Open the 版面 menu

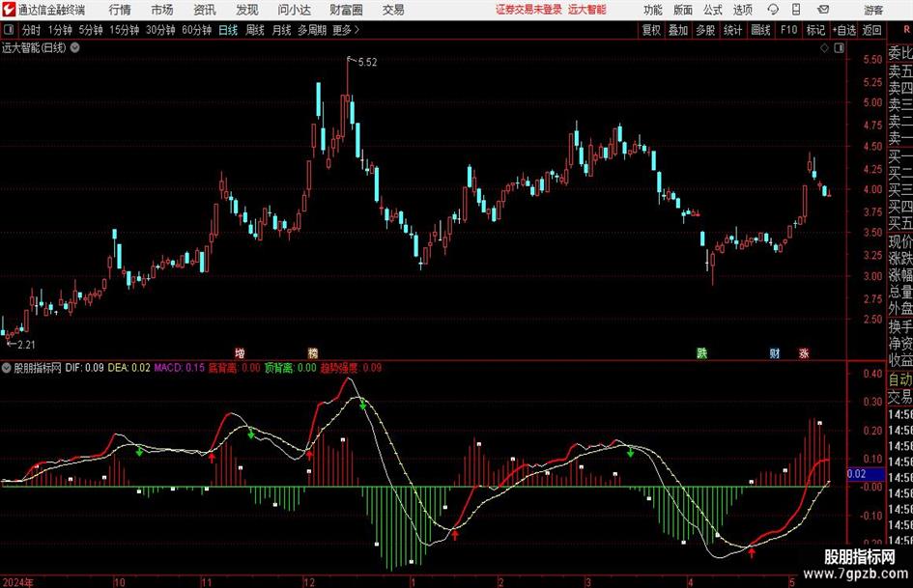point(683,10)
